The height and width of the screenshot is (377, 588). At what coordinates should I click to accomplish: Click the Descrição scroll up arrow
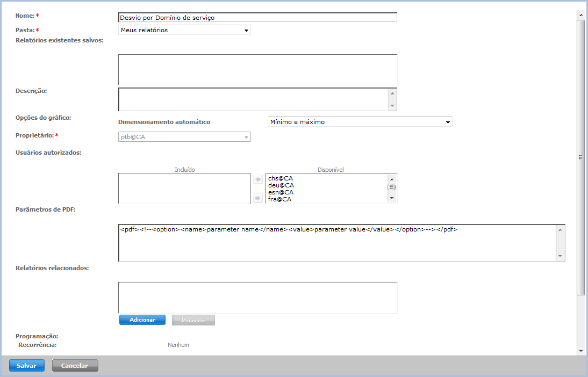392,93
